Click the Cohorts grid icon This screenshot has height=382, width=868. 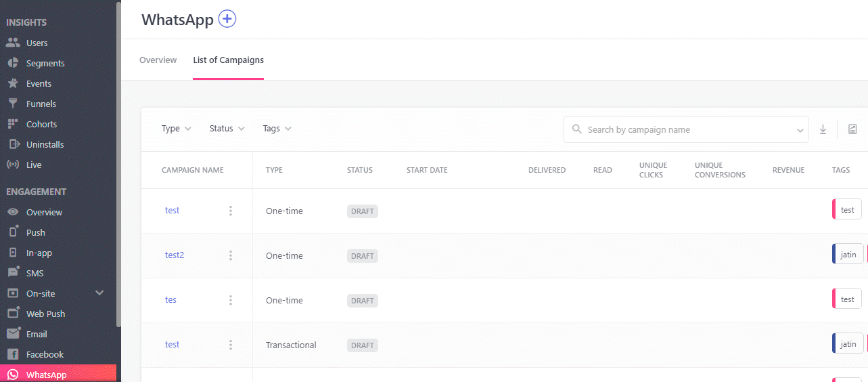[x=13, y=124]
